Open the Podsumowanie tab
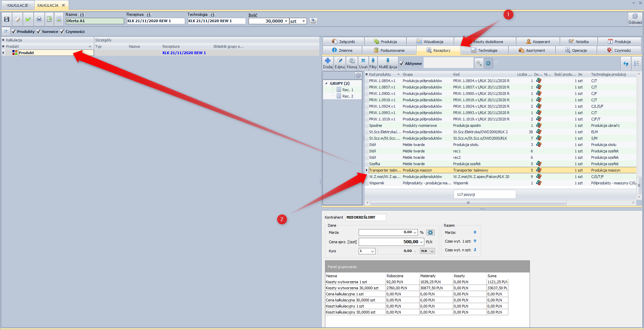This screenshot has height=330, width=644. [x=389, y=50]
